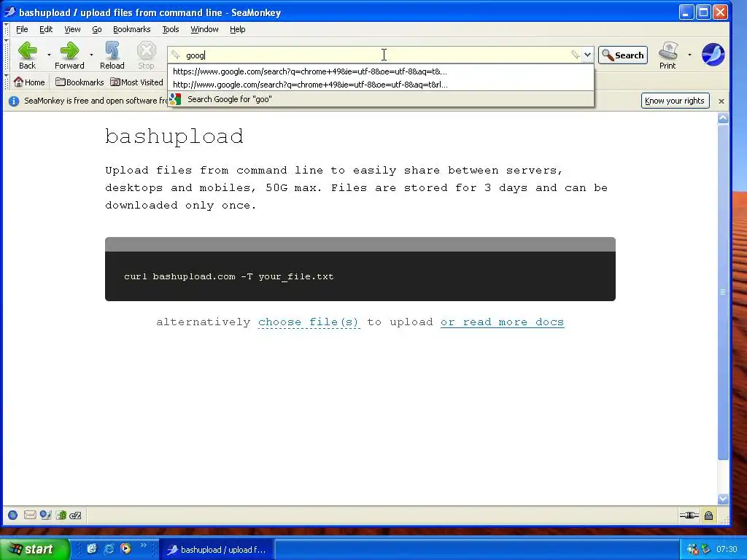Open the Bookmarks folder on toolbar
747x560 pixels.
coord(79,82)
